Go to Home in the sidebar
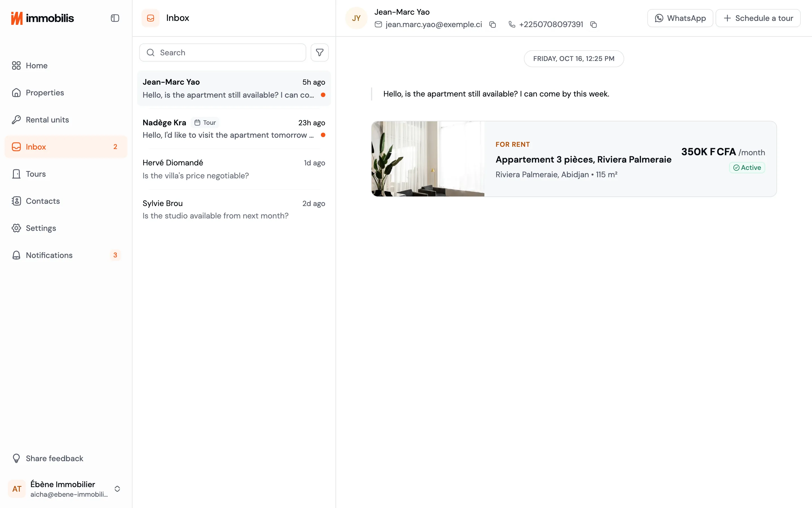 66,65
